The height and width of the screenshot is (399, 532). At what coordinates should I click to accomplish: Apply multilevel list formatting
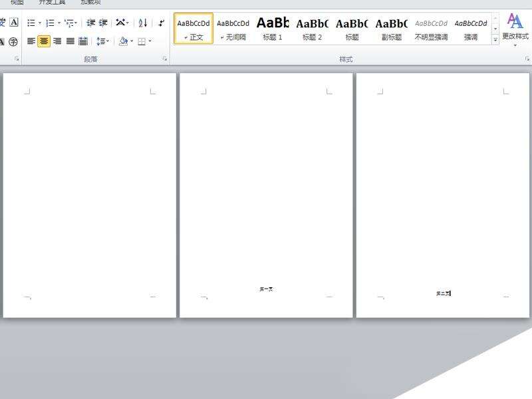coord(69,23)
